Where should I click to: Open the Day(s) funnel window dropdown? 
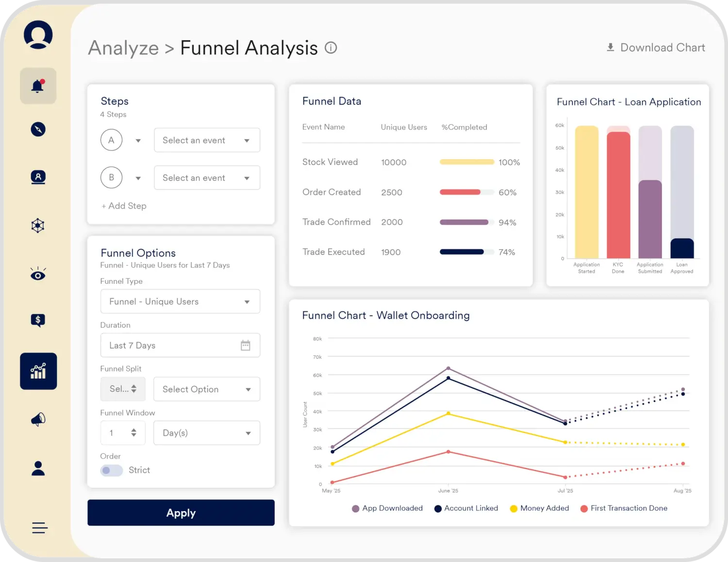coord(207,433)
